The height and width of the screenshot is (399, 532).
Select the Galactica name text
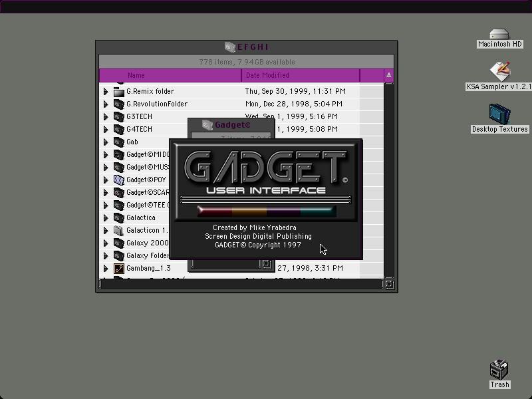(x=141, y=217)
